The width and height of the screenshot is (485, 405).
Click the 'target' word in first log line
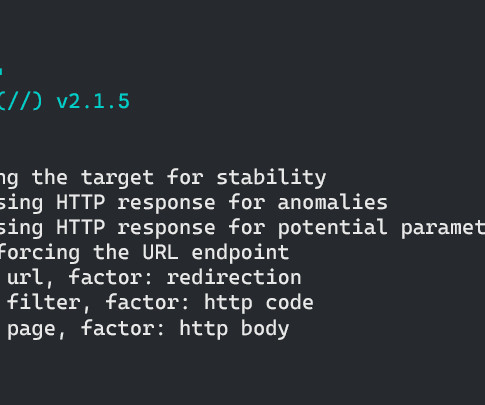(117, 178)
